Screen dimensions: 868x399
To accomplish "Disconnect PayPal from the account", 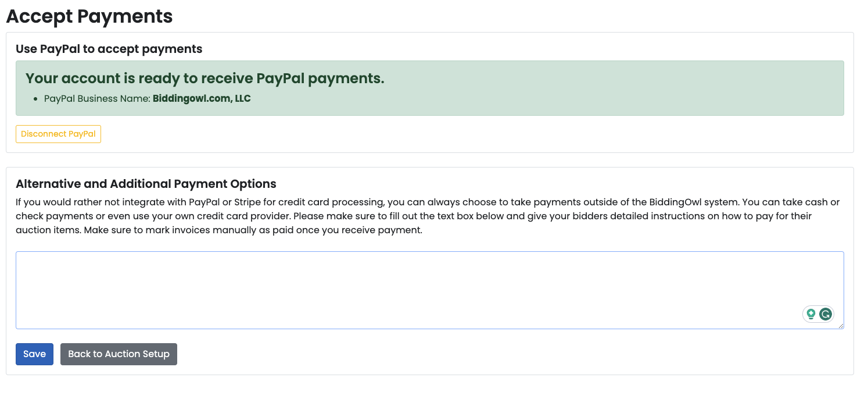I will [58, 134].
